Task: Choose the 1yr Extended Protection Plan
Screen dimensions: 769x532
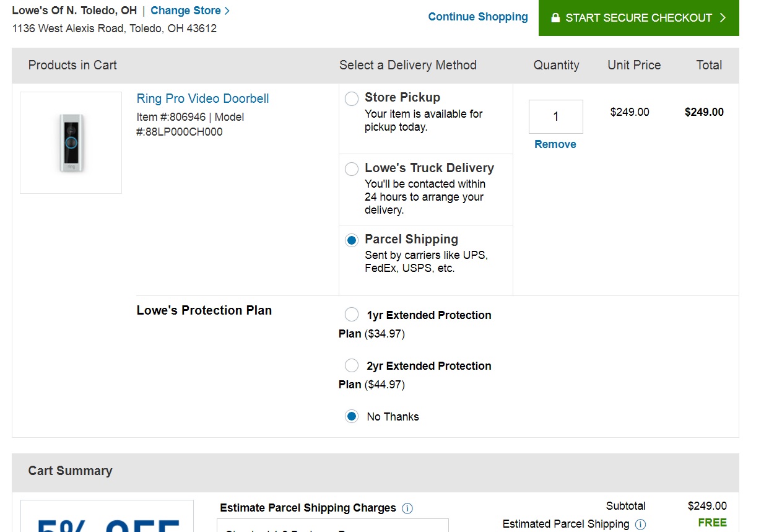Action: [x=351, y=314]
